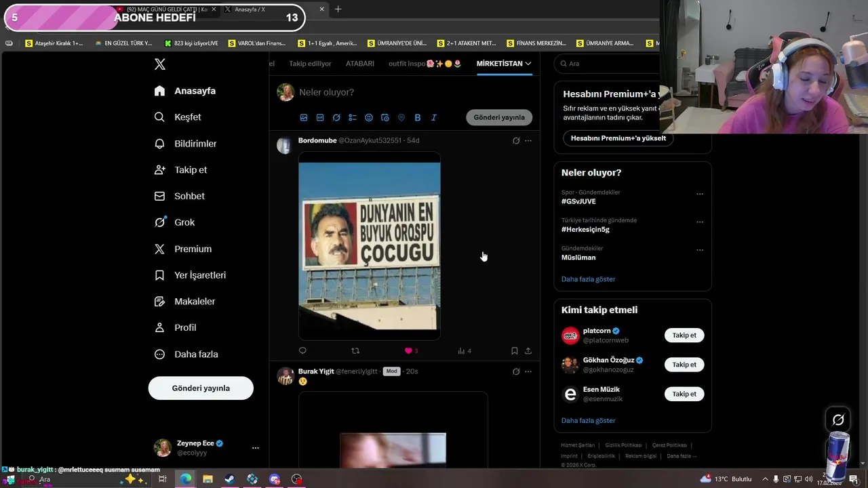Open Bildirimler notifications

click(186, 144)
